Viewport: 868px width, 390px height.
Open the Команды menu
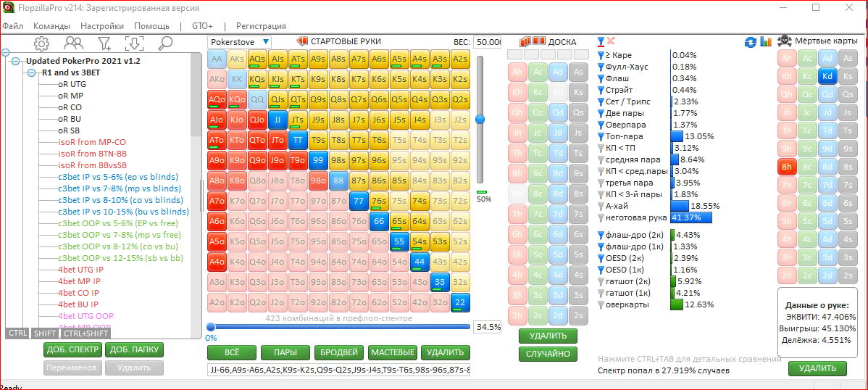[x=51, y=26]
